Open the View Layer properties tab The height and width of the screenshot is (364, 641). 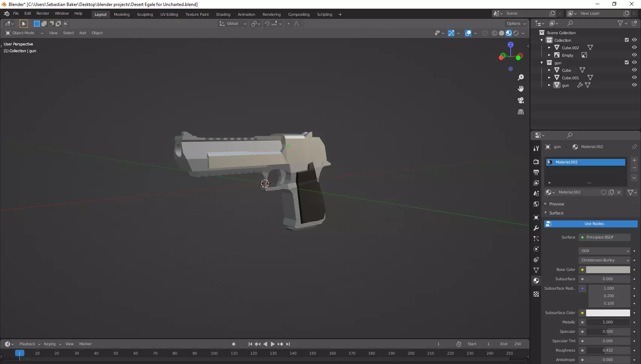(x=536, y=183)
